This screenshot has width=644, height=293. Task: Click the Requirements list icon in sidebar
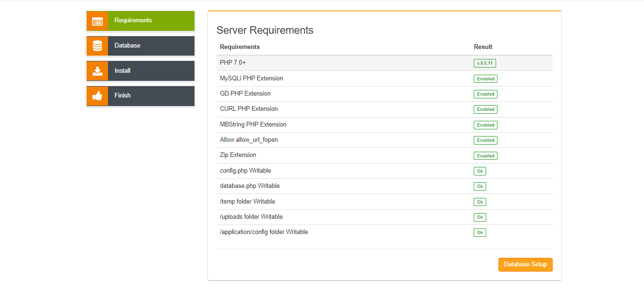coord(97,21)
